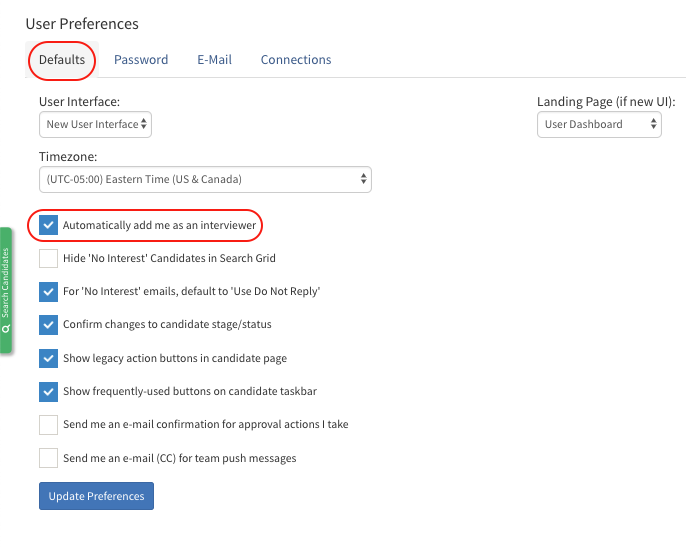Toggle Show frequently-used buttons on candidate taskbar

pos(48,391)
